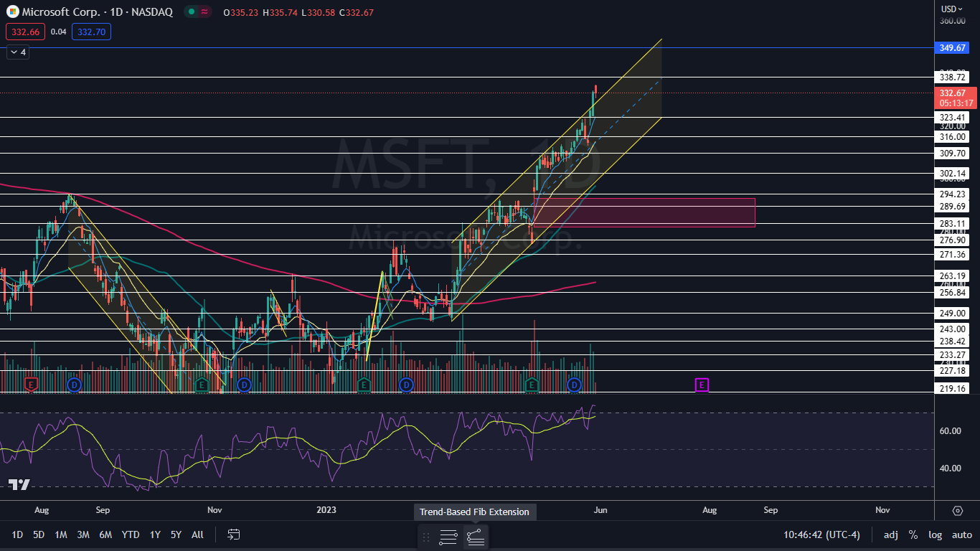Click the Microsoft logo beside the symbol name
The image size is (980, 551).
[x=13, y=12]
